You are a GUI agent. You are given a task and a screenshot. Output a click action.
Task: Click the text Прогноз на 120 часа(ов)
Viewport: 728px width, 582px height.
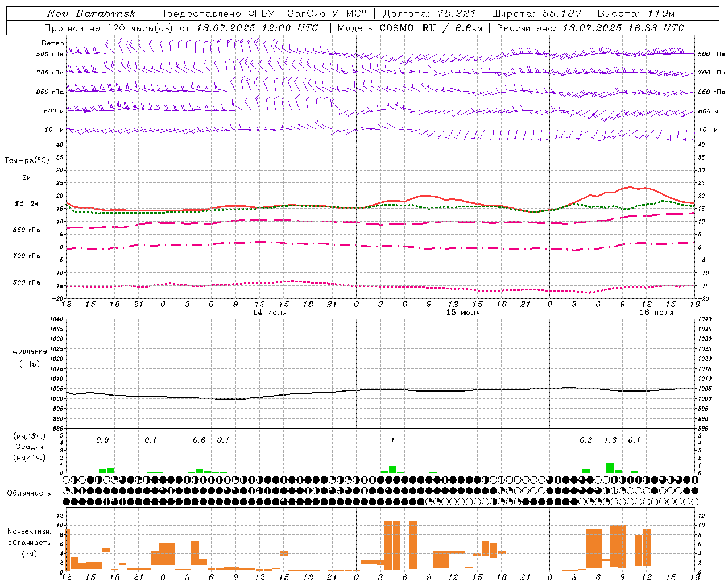[109, 28]
